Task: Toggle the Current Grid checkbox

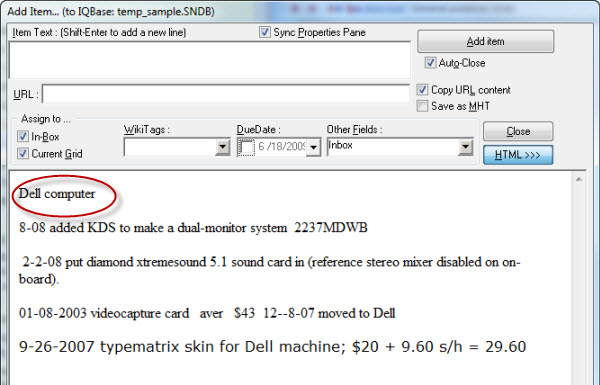Action: 23,153
